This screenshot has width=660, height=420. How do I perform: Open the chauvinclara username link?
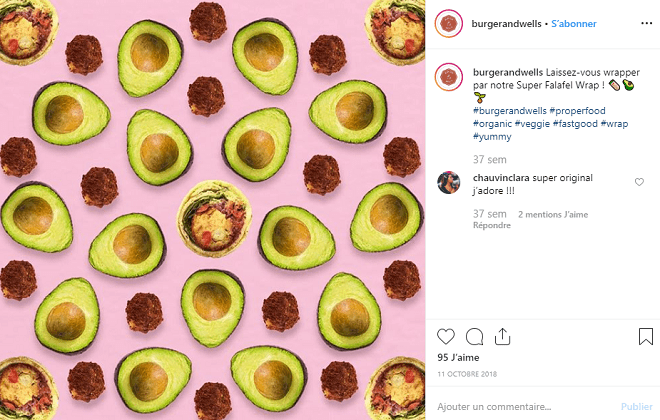pos(502,178)
